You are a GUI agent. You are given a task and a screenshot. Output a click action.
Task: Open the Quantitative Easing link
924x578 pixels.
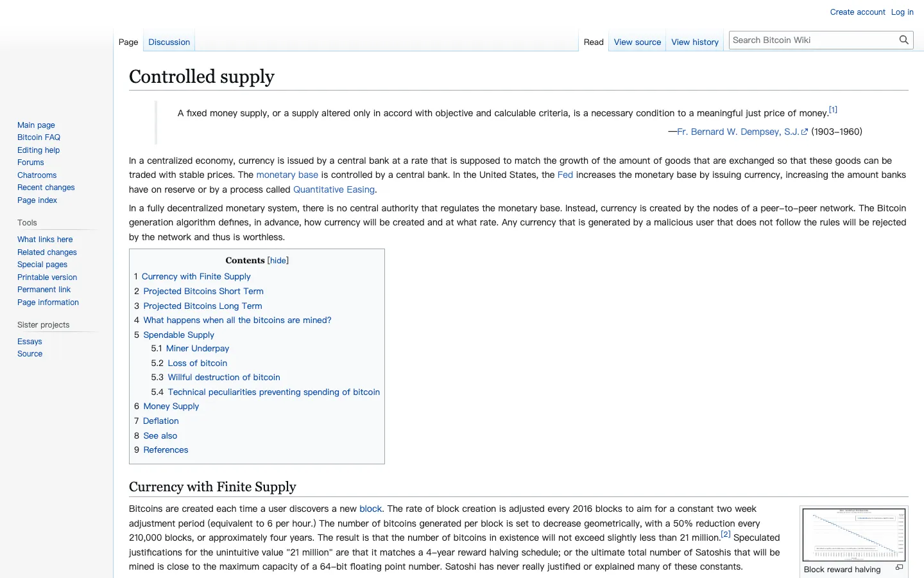pyautogui.click(x=334, y=189)
